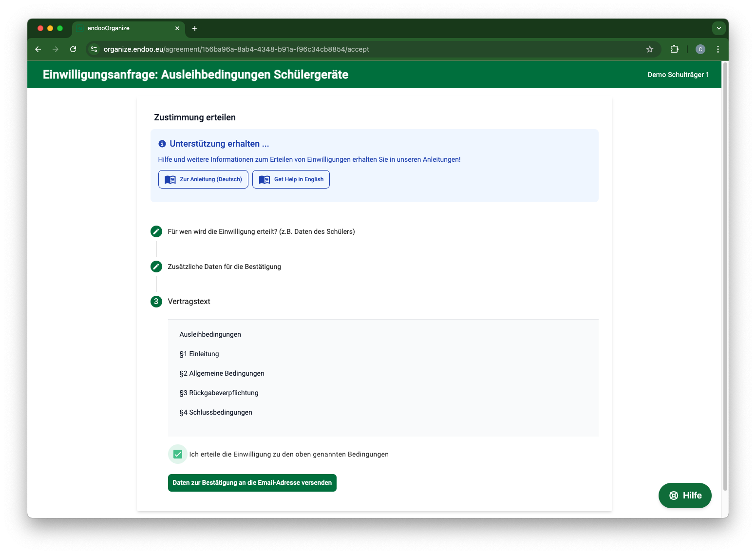Screen dimensions: 756x554
Task: Reload the page with refresh icon
Action: coord(73,49)
